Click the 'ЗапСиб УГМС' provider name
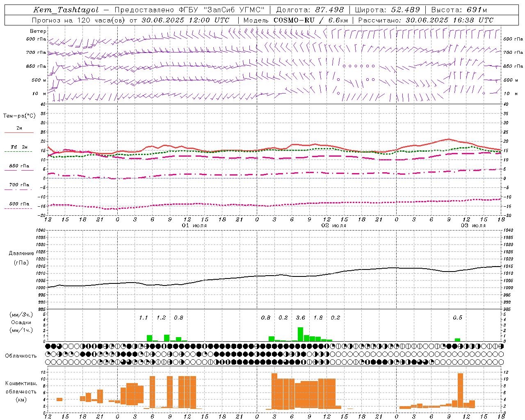This screenshot has width=525, height=420. [234, 10]
